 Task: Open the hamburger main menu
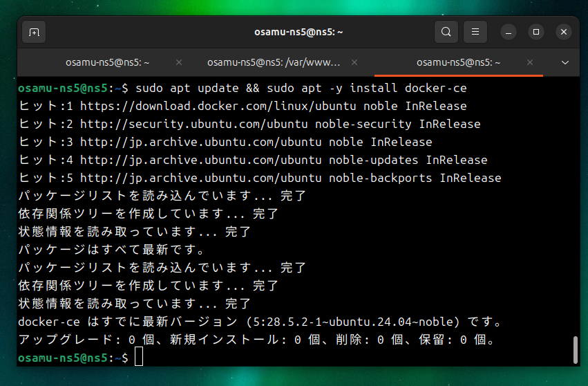pos(475,32)
